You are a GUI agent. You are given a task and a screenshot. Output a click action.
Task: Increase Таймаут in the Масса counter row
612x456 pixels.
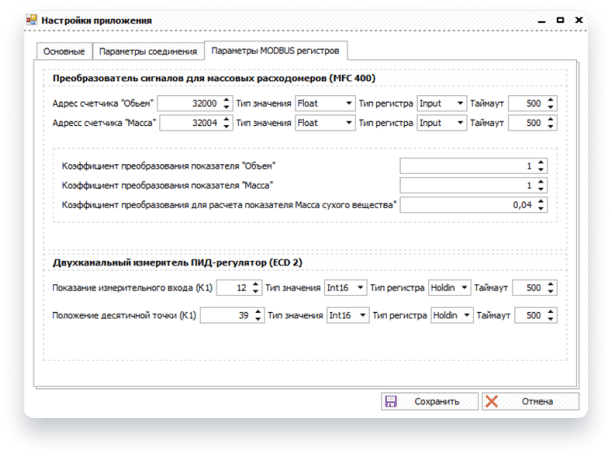[x=551, y=119]
